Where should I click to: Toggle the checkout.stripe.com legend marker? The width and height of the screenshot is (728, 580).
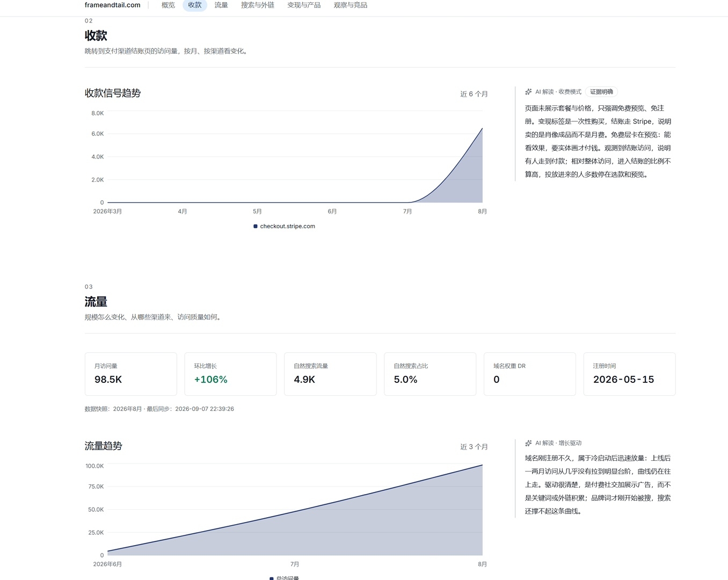coord(256,226)
